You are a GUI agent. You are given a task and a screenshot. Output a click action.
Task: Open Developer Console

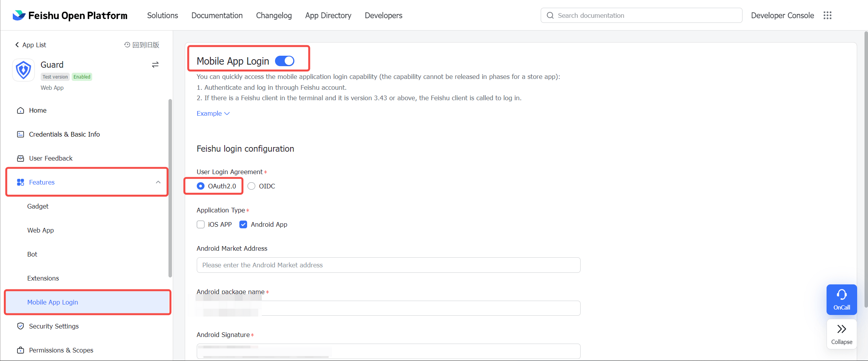coord(782,15)
